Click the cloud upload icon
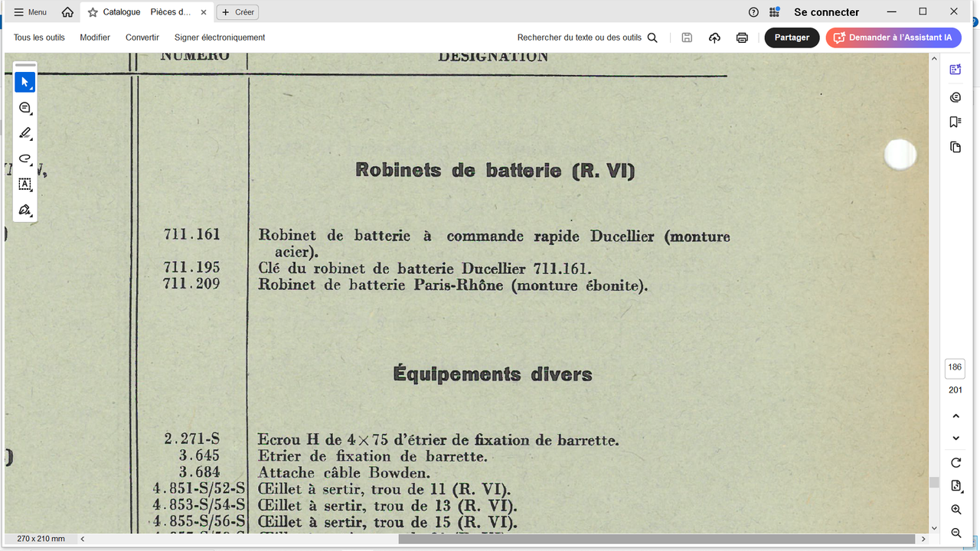The width and height of the screenshot is (980, 551). (x=714, y=37)
